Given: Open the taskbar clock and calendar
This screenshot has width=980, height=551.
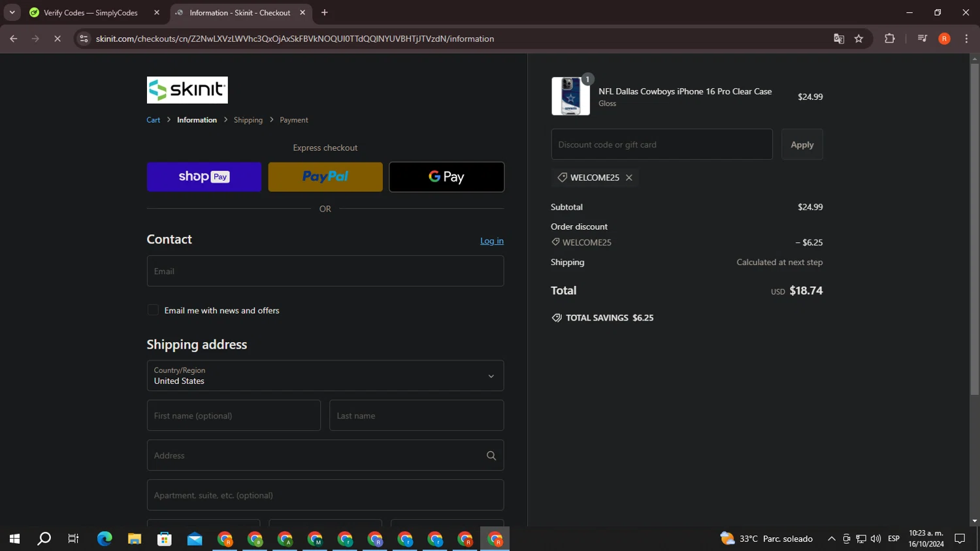Looking at the screenshot, I should point(926,539).
